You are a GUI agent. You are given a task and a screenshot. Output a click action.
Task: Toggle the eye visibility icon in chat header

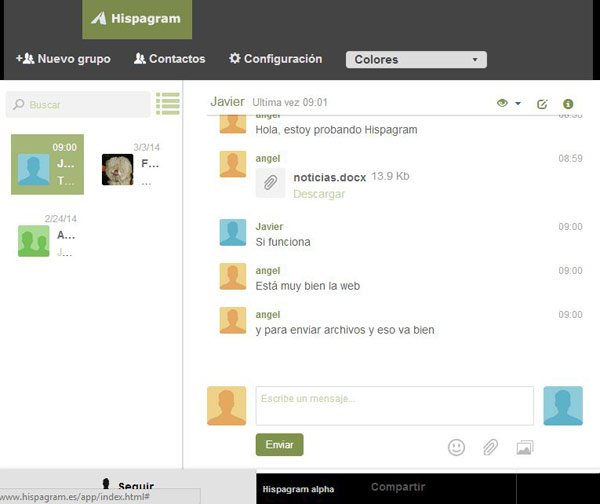(x=502, y=103)
